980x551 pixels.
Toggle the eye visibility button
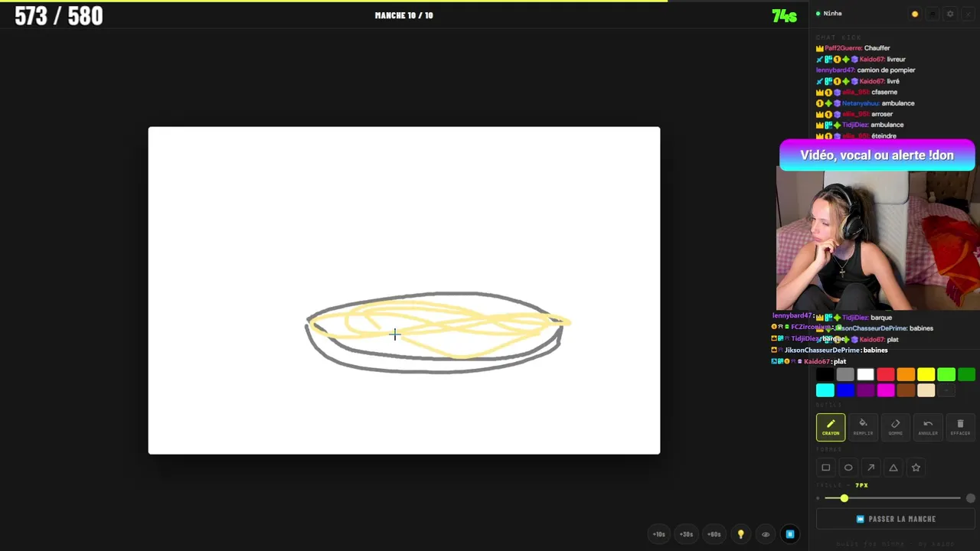pyautogui.click(x=766, y=534)
